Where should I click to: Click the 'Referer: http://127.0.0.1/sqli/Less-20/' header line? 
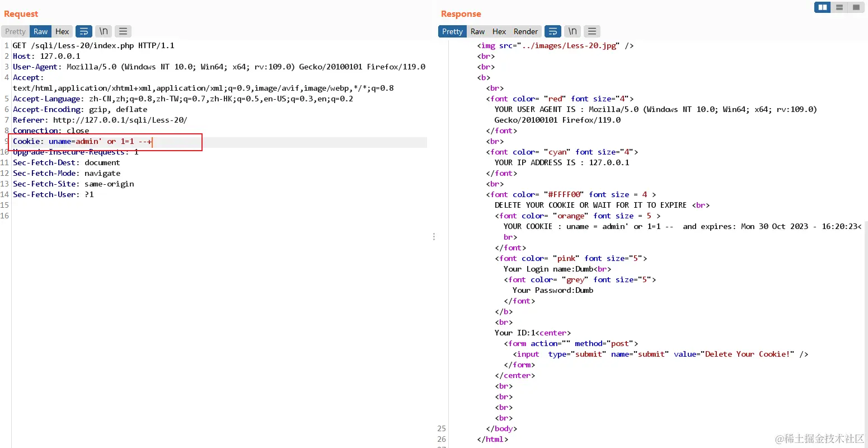100,120
